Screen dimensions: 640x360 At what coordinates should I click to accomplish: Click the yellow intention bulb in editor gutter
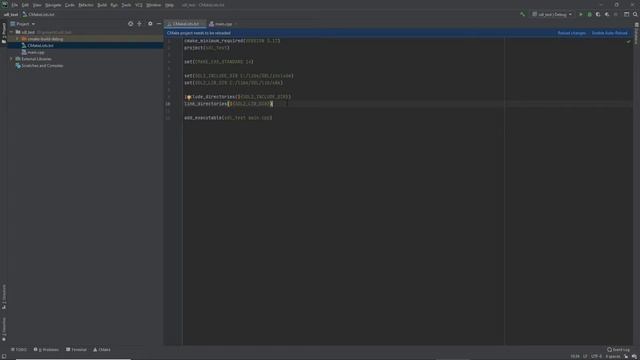click(x=189, y=97)
